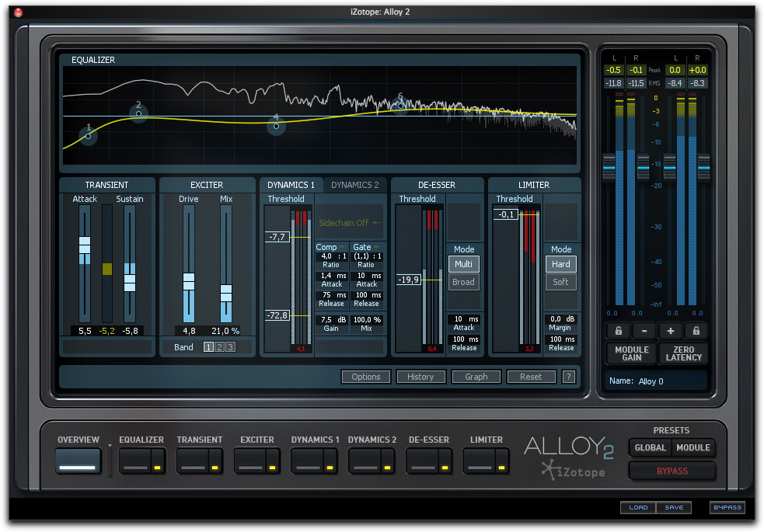Toggle Dynamics 1 module power LED
764x532 pixels.
coord(330,468)
